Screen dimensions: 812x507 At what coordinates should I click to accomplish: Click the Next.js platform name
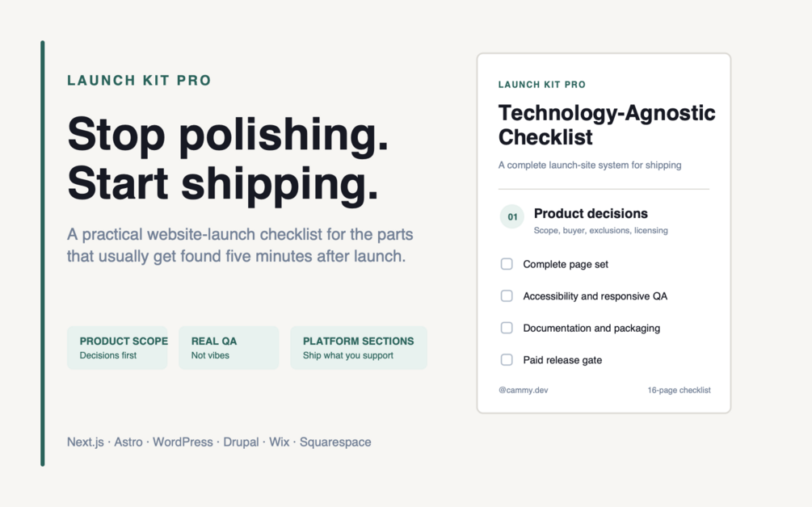(x=86, y=442)
